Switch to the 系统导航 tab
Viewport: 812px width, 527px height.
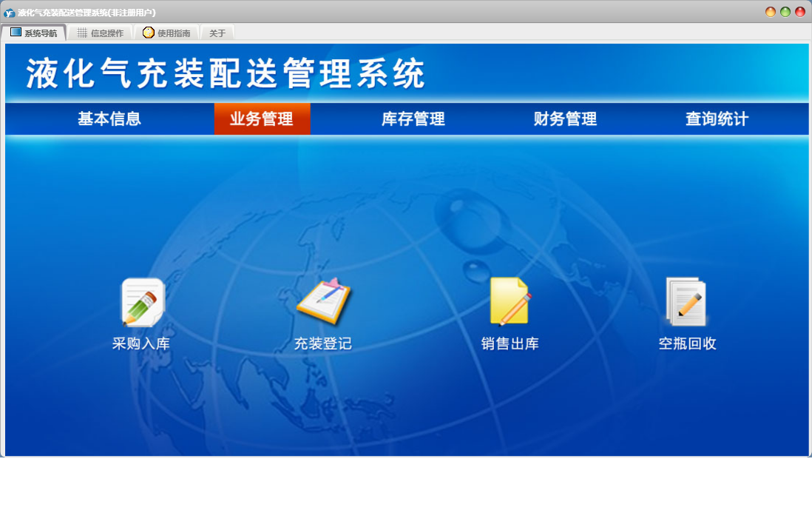click(34, 33)
